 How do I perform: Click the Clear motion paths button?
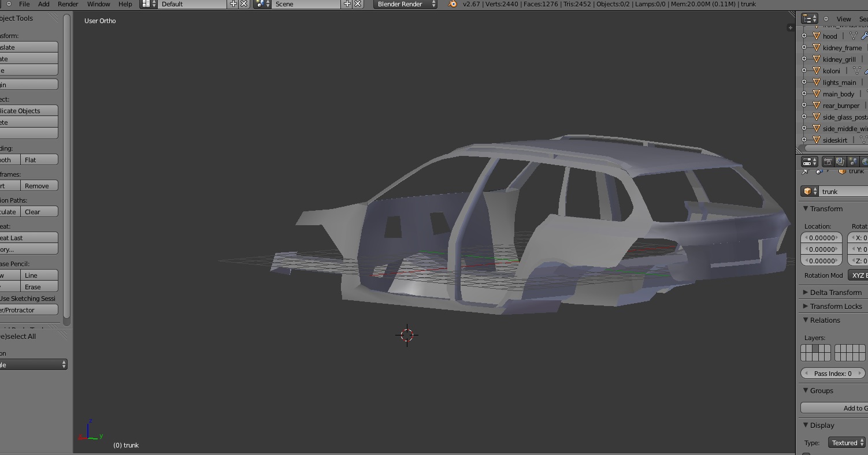pos(39,211)
